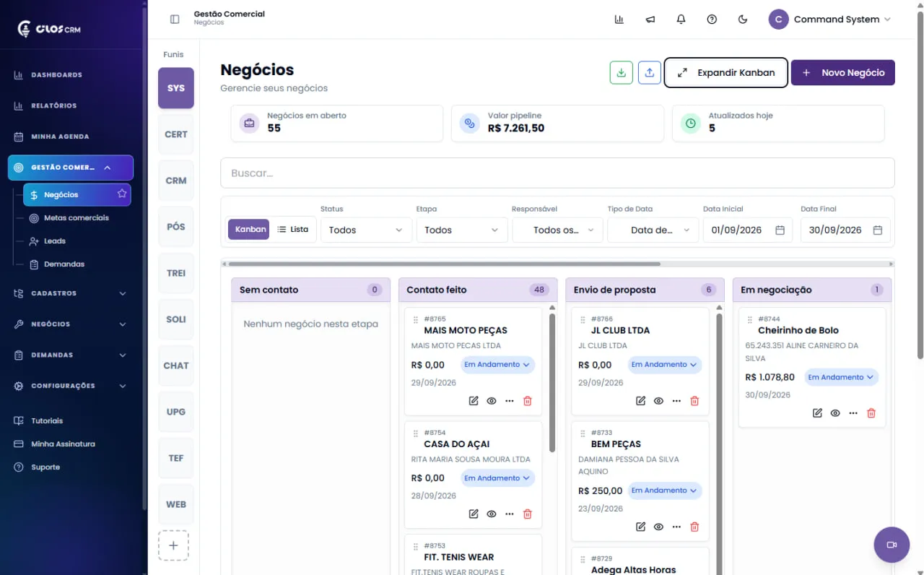Toggle the sidebar collapse icon
Viewport: 924px width, 575px height.
[175, 20]
